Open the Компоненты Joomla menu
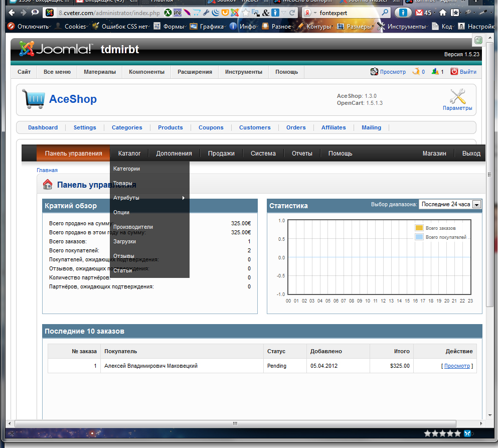 147,72
